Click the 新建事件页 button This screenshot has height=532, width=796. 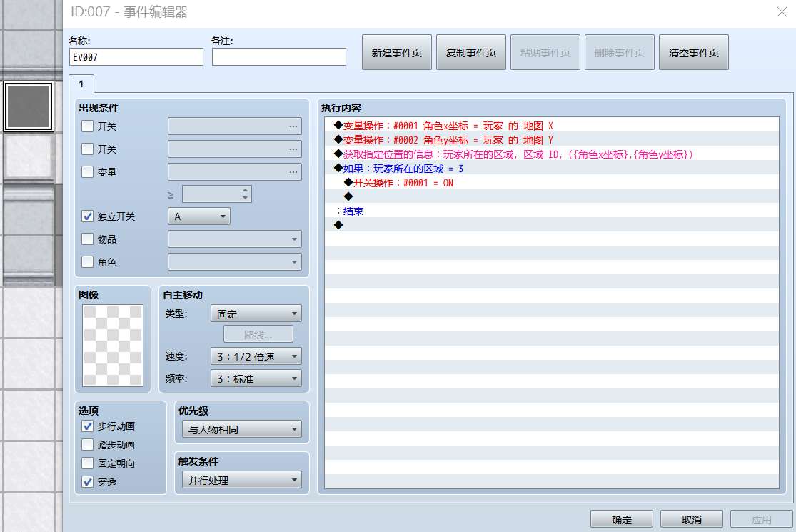396,52
